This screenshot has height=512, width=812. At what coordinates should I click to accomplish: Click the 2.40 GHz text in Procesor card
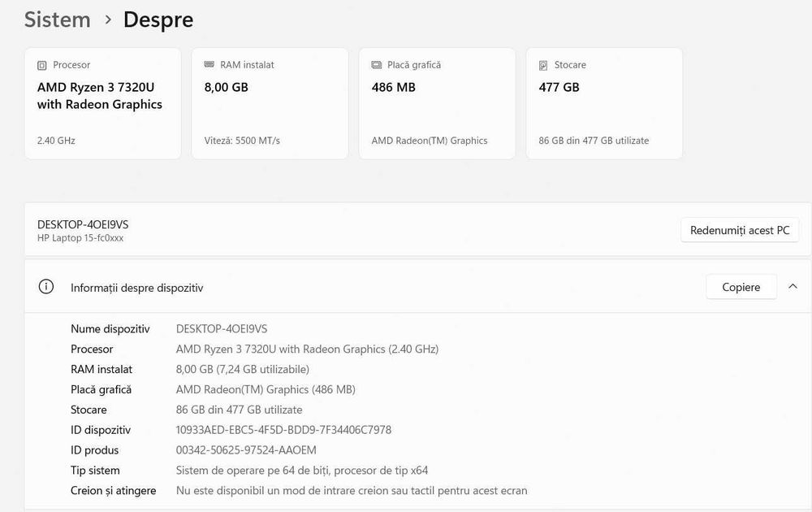56,141
